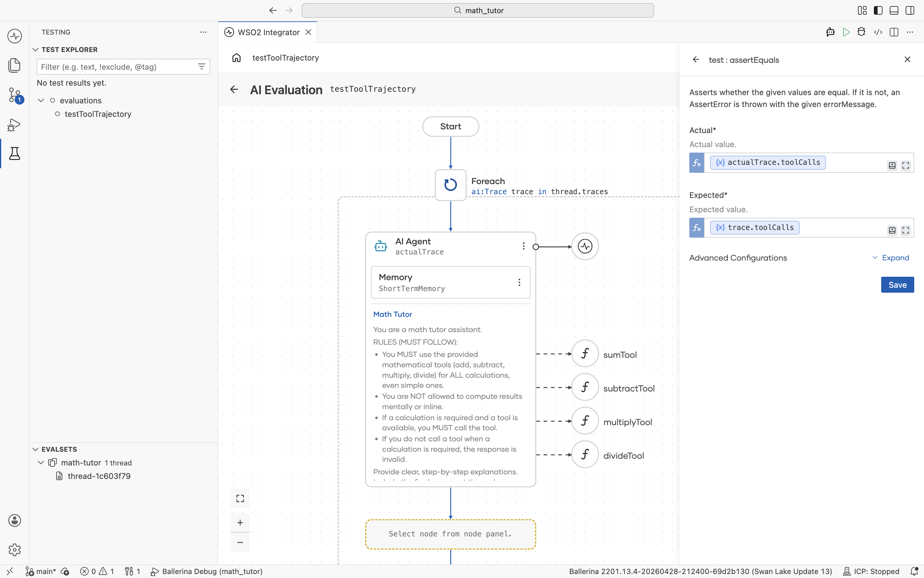Click the home icon in breadcrumb

(236, 58)
